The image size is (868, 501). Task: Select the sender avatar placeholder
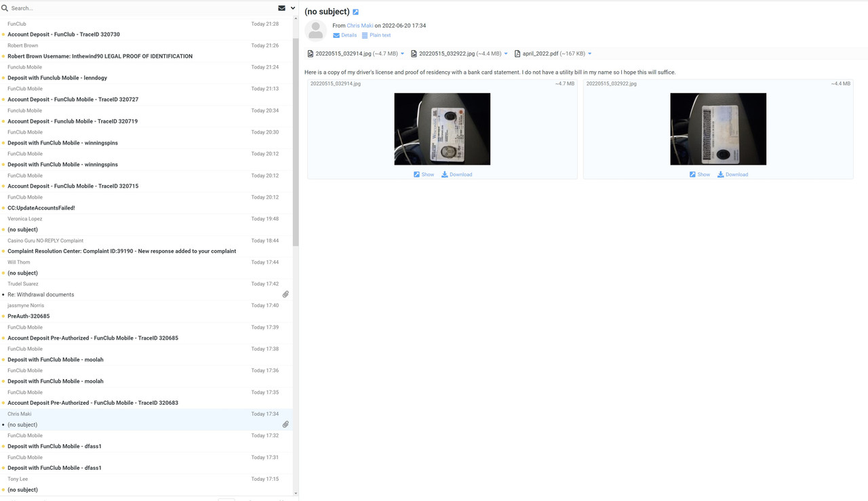click(x=315, y=30)
